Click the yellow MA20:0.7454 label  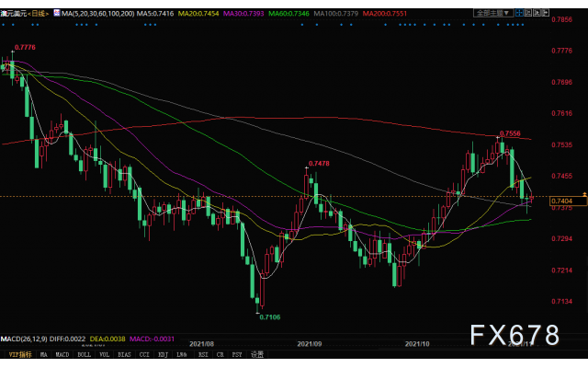coord(198,14)
